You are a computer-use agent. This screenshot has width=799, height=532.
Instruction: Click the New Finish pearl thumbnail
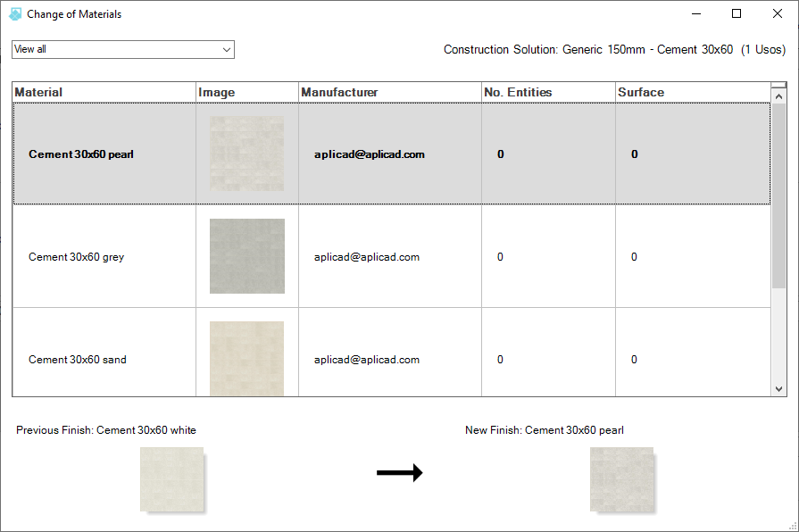click(x=621, y=478)
